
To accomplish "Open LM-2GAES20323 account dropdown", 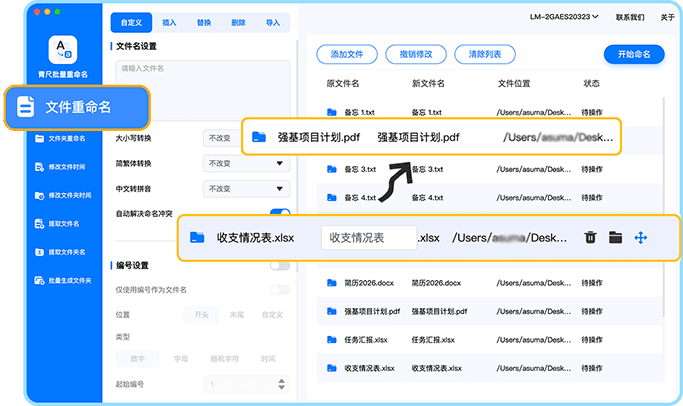I will [564, 18].
